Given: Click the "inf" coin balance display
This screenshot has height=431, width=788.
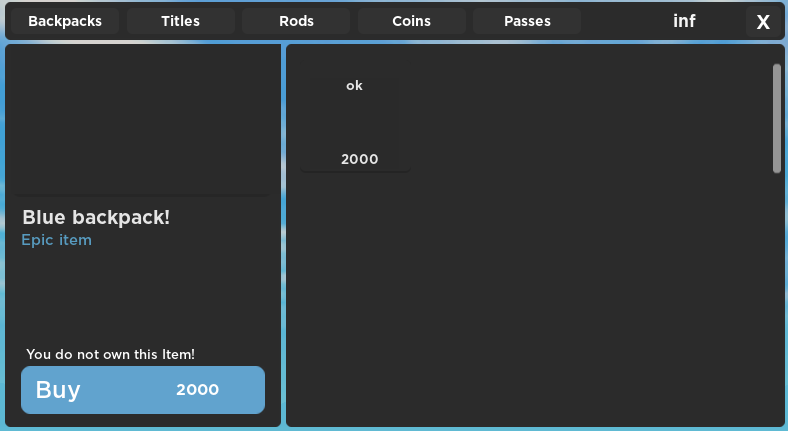Looking at the screenshot, I should coord(684,21).
